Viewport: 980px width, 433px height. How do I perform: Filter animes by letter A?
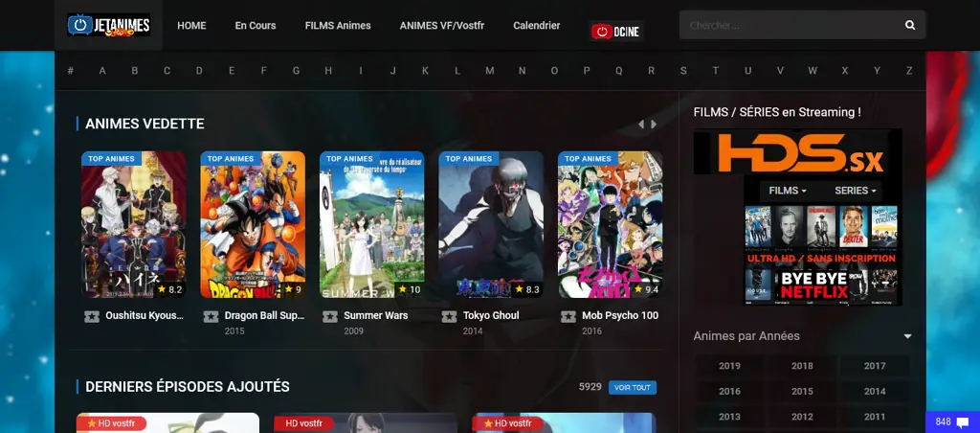pos(102,71)
